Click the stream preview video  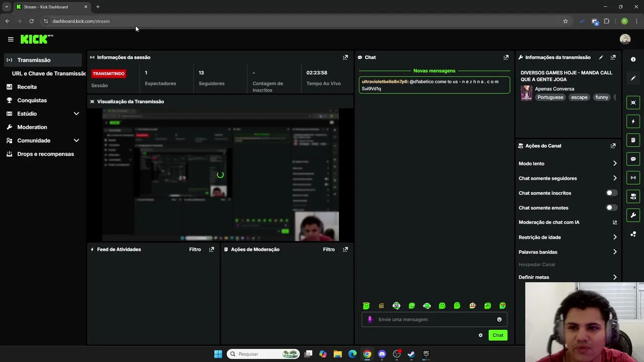[x=220, y=175]
